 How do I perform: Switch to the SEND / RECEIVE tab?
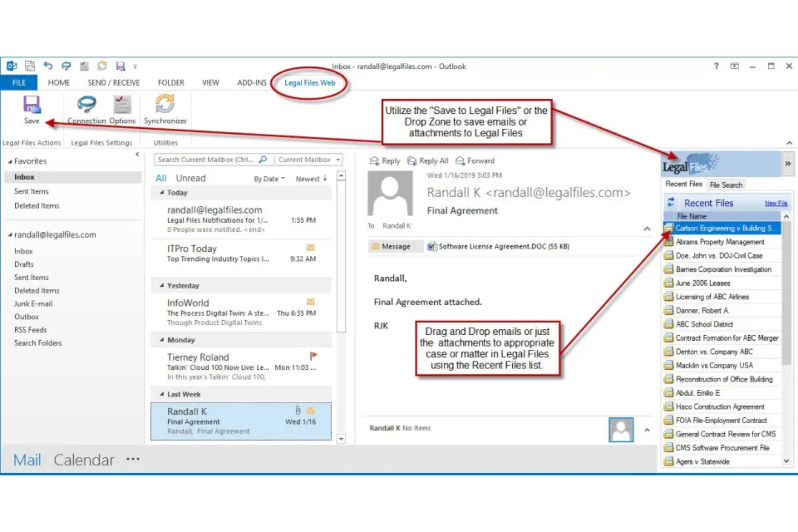tap(114, 82)
